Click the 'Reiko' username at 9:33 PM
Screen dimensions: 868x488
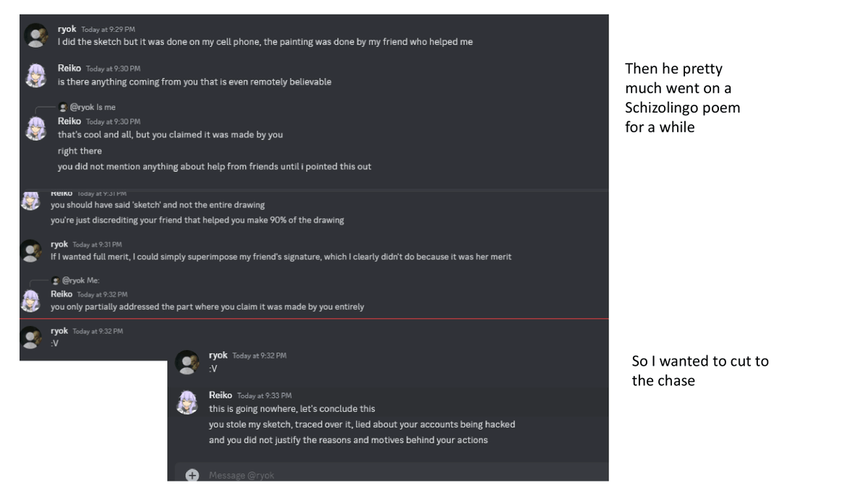221,395
